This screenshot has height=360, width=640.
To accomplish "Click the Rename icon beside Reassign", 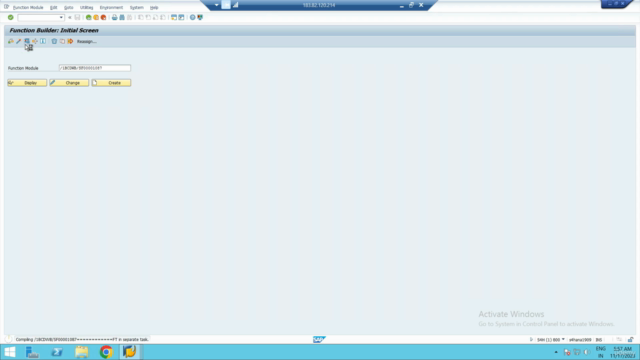I will (70, 41).
